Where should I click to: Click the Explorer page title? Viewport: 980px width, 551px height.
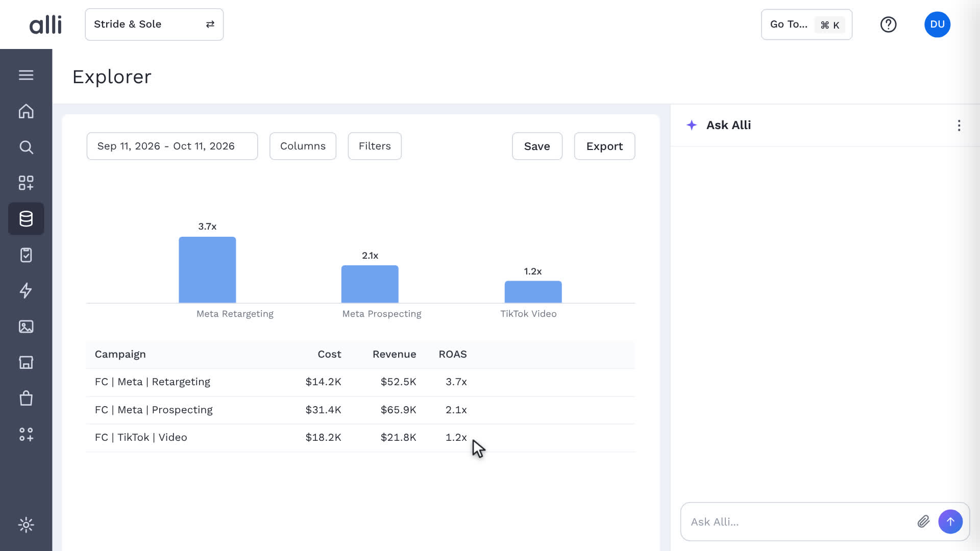112,77
